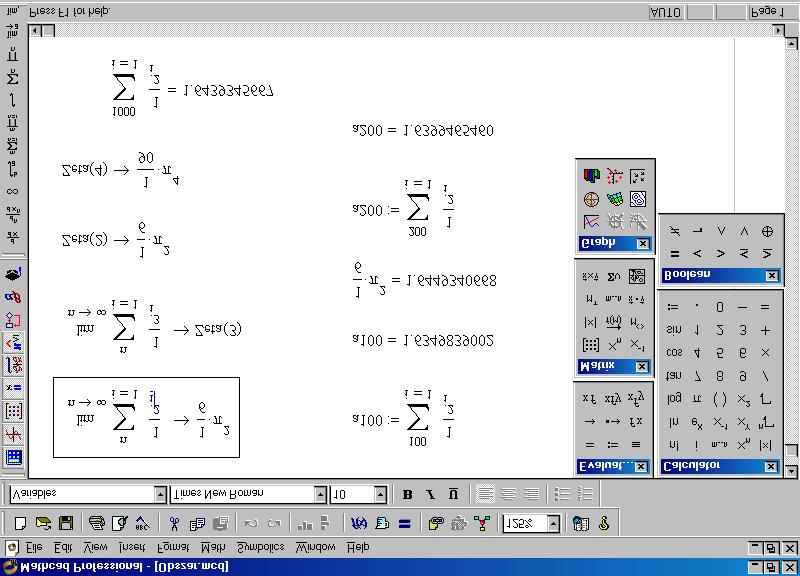The width and height of the screenshot is (800, 576).
Task: Click the not-equal sign in Boolean palette
Action: (x=674, y=231)
